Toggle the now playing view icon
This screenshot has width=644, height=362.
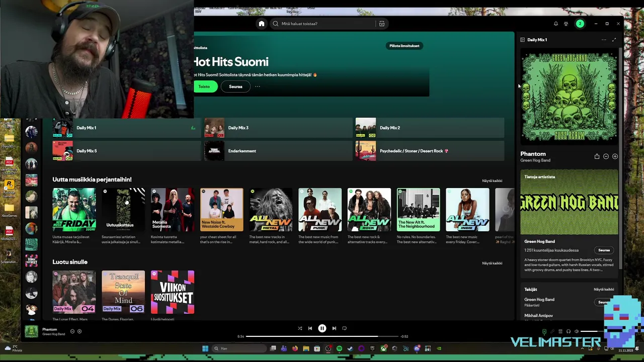(x=544, y=331)
